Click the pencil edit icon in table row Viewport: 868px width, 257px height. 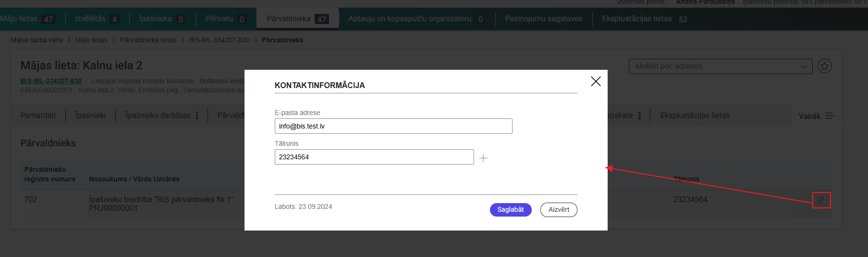[821, 200]
